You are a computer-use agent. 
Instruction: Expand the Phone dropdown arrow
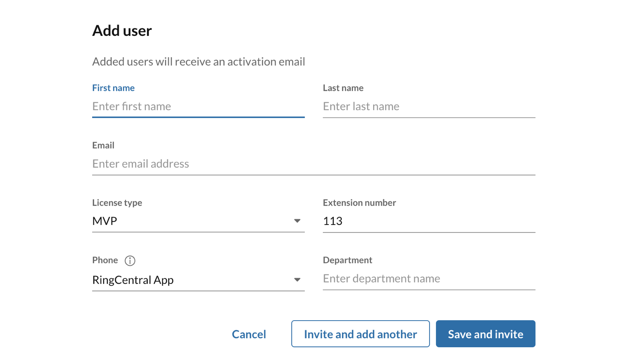pyautogui.click(x=297, y=280)
